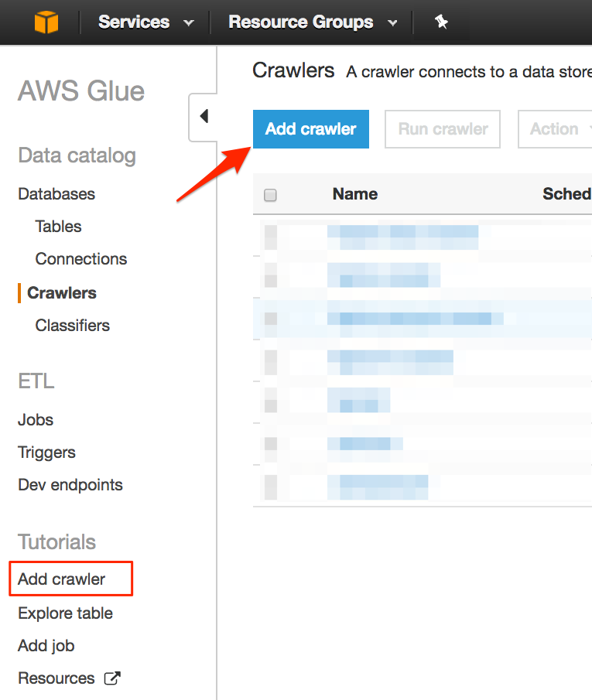The image size is (592, 700).
Task: Click the pin shortcut icon in navbar
Action: [441, 22]
